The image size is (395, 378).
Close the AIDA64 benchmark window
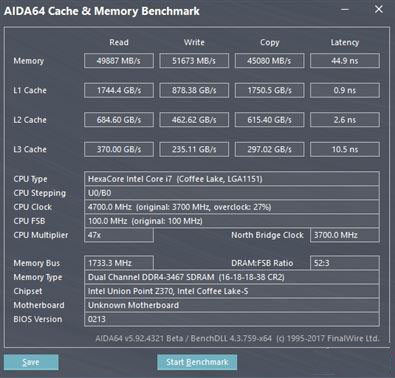click(x=379, y=9)
